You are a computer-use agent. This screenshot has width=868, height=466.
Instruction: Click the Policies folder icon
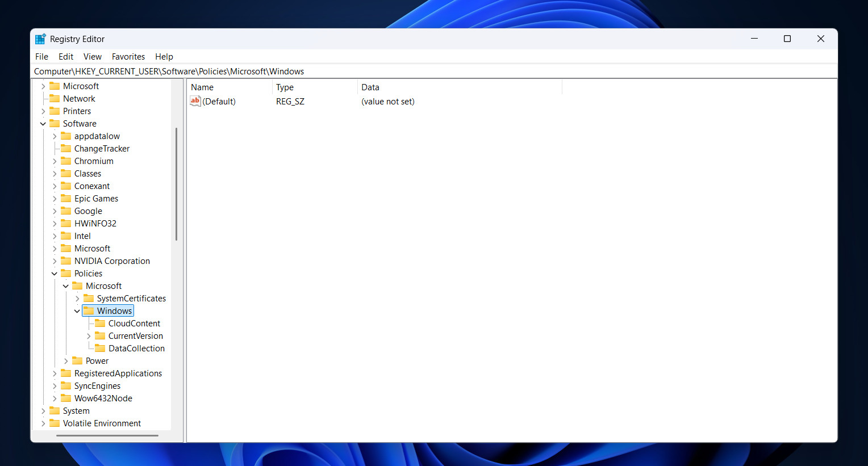click(x=66, y=273)
